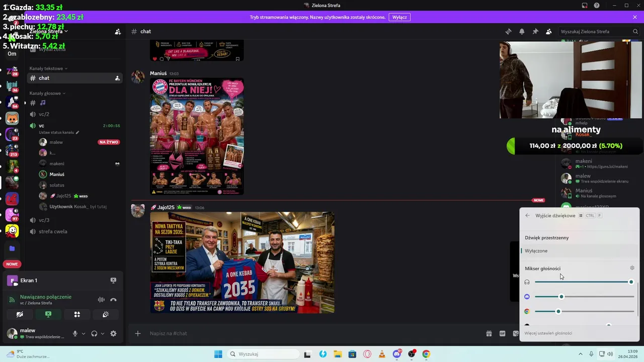Image resolution: width=644 pixels, height=362 pixels.
Task: Collapse the Kanały głosowe category
Action: (48, 93)
